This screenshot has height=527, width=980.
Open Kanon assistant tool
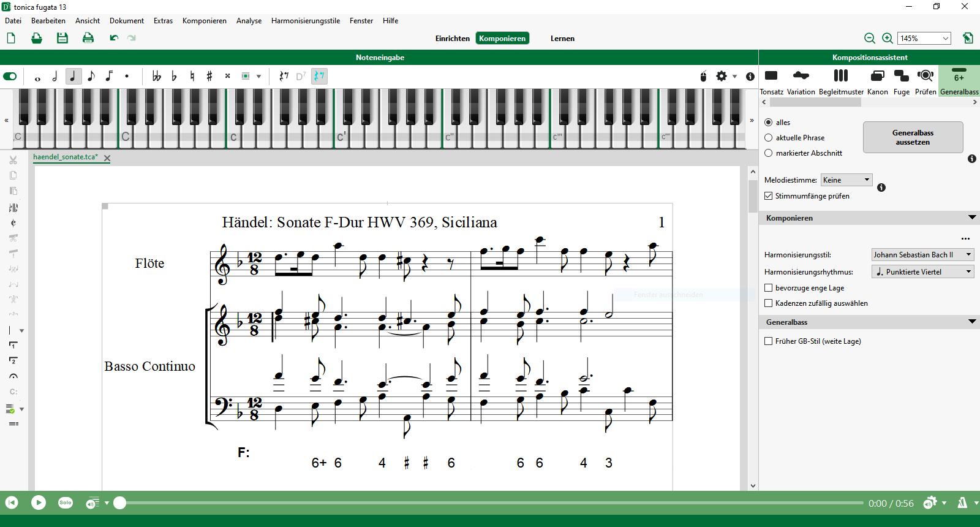point(878,82)
